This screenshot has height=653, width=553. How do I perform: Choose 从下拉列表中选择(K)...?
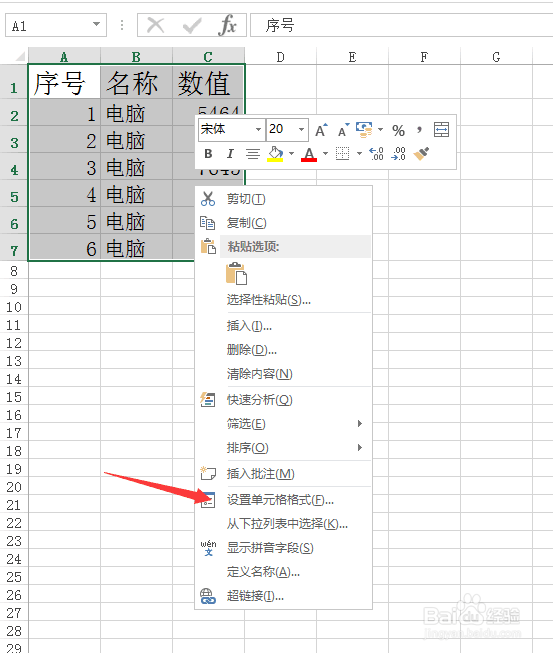pyautogui.click(x=283, y=523)
